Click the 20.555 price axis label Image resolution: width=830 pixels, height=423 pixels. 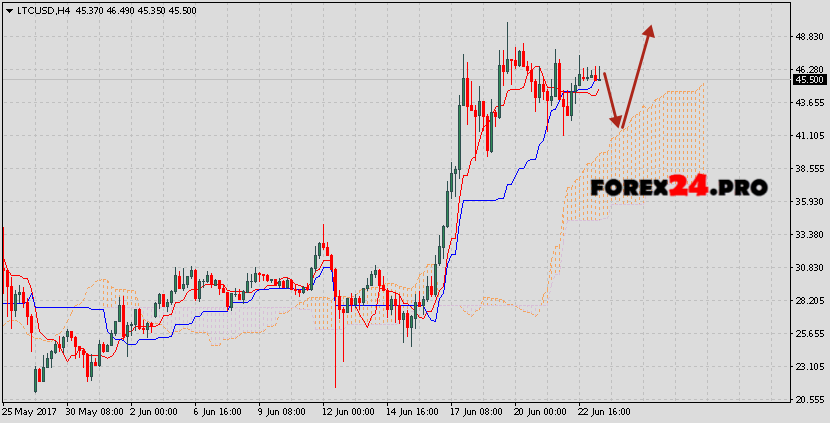pyautogui.click(x=808, y=399)
